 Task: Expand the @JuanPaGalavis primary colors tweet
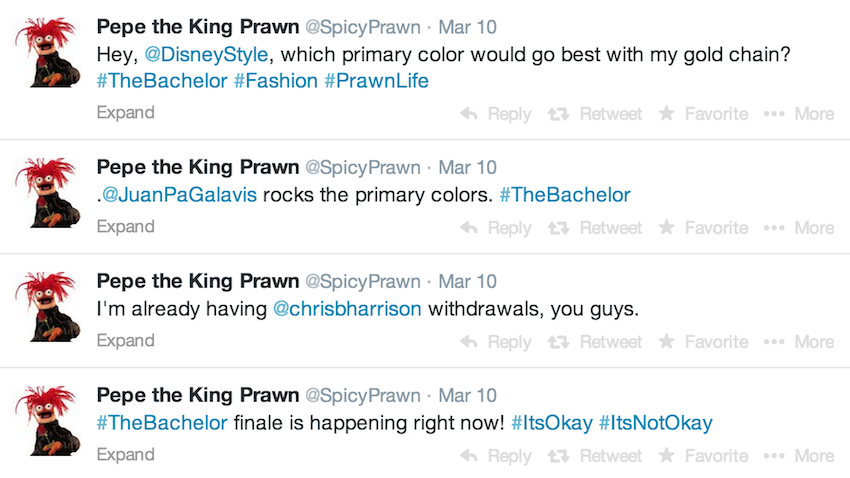coord(125,227)
